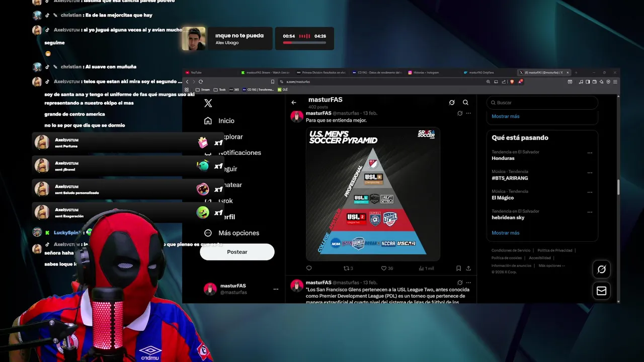
Task: Click Mostrar más under trends
Action: click(505, 233)
